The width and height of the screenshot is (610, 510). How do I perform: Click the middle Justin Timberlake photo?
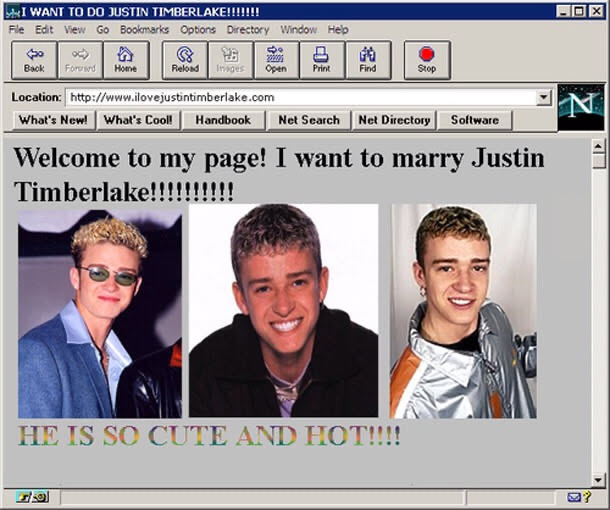(284, 311)
